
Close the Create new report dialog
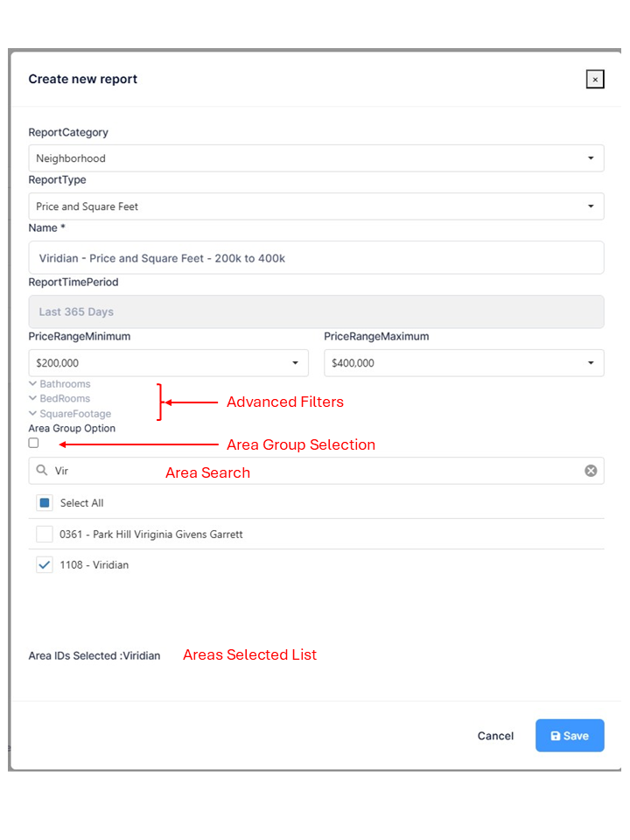595,79
